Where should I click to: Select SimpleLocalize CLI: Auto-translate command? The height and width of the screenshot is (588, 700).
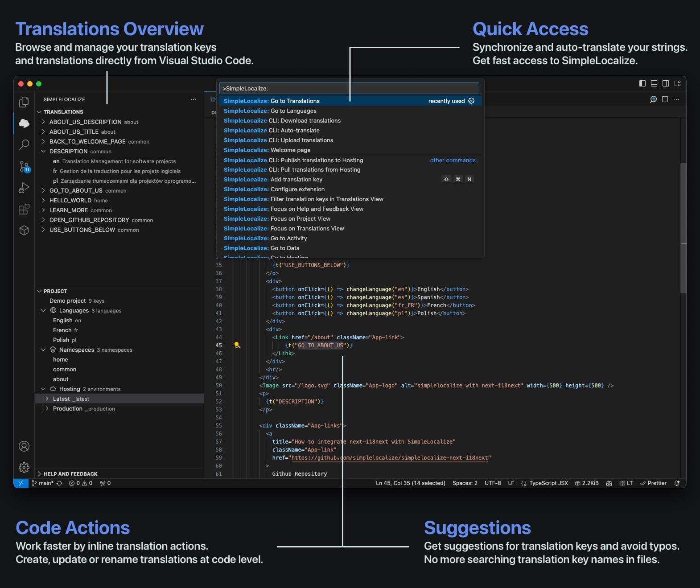pos(350,131)
